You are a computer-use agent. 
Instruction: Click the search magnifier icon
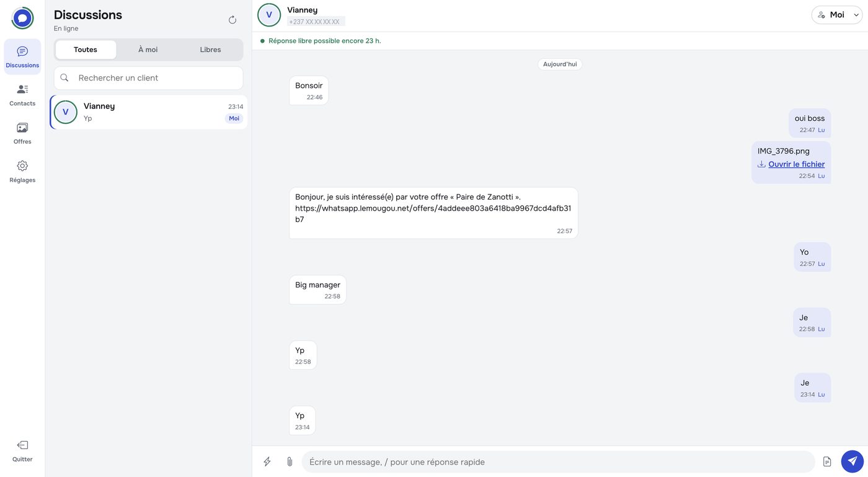pyautogui.click(x=64, y=78)
